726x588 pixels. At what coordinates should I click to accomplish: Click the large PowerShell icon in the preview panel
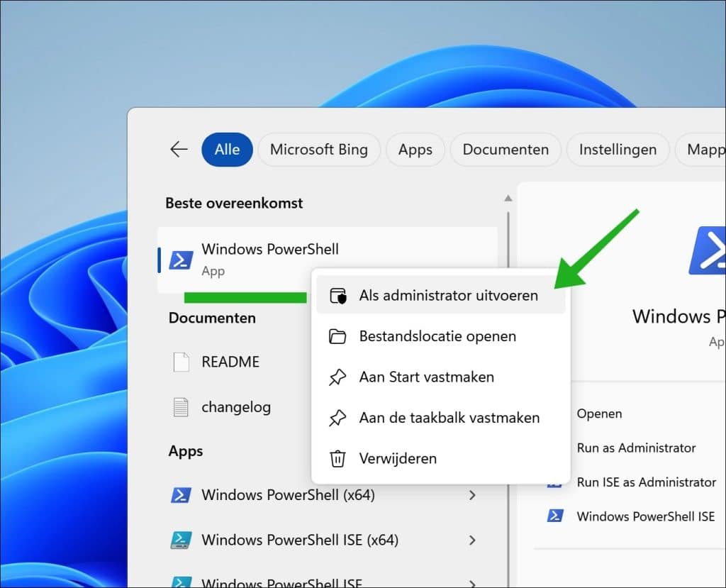click(x=711, y=250)
